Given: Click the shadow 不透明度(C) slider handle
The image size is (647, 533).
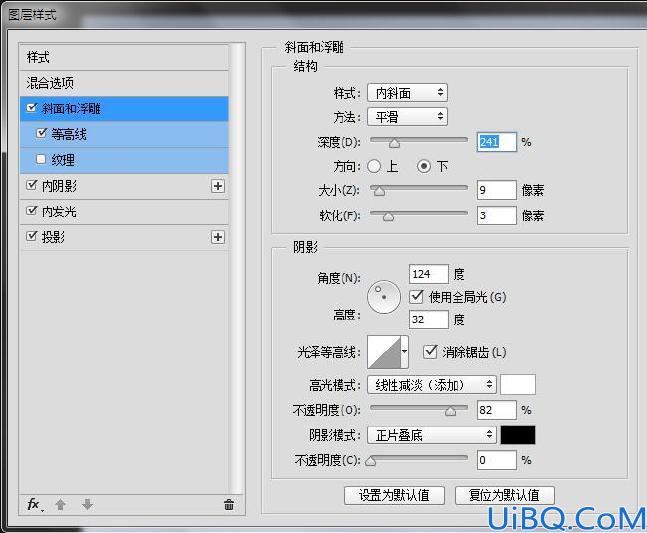Looking at the screenshot, I should [371, 461].
